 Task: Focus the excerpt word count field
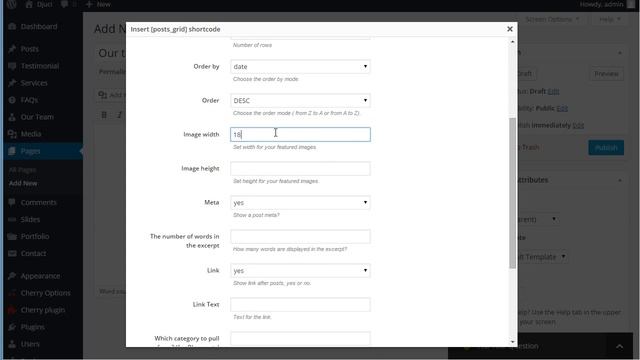pos(300,236)
